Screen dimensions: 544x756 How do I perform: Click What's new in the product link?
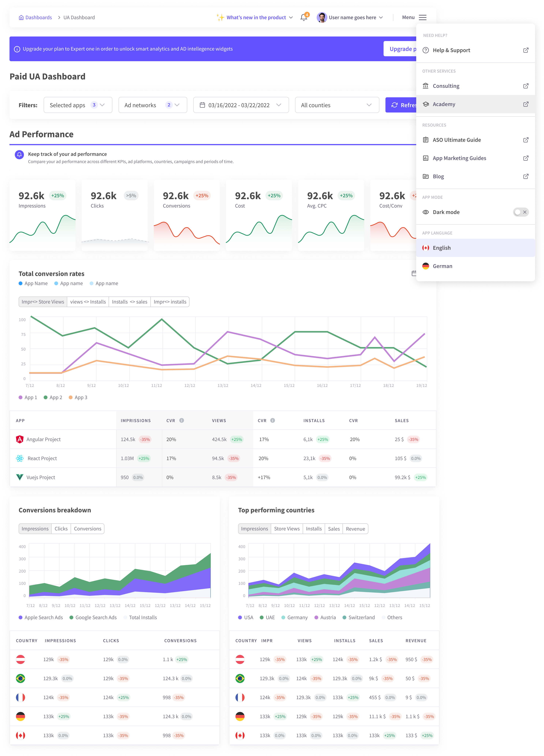click(256, 17)
